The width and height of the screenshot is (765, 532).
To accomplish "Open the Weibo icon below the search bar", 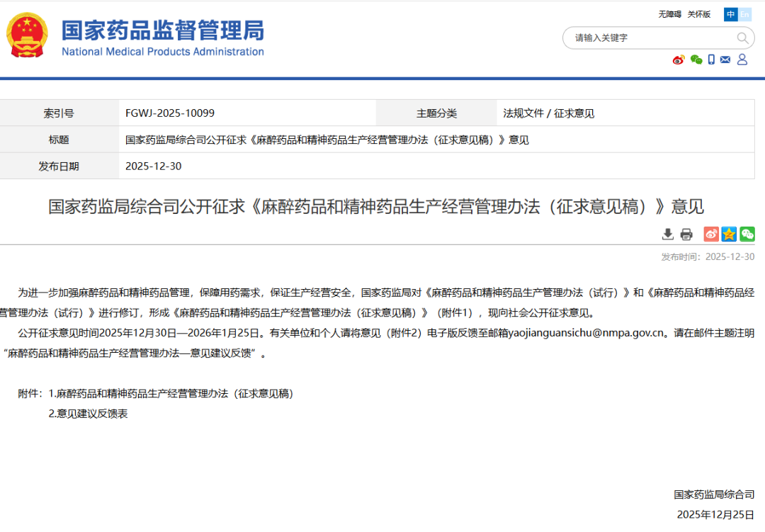I will (678, 60).
